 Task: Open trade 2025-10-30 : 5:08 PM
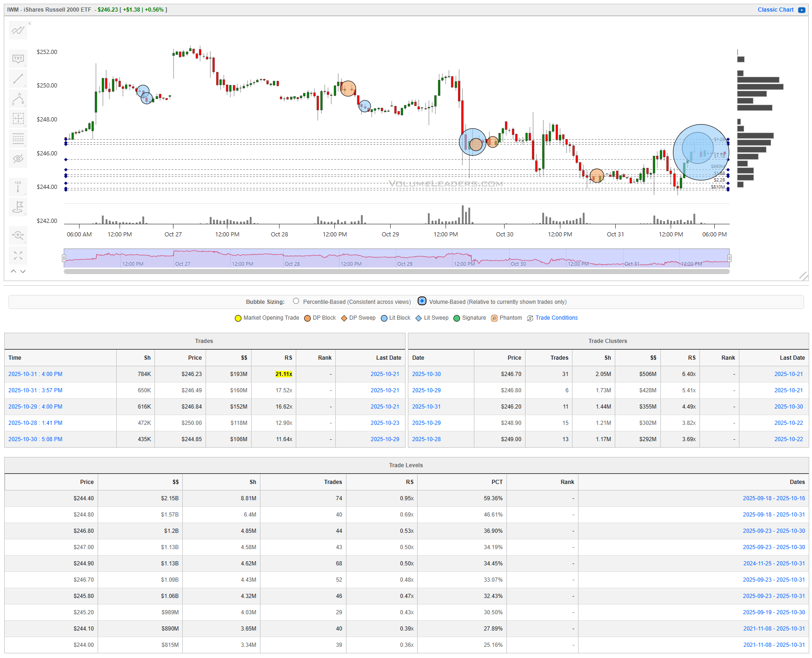(35, 439)
